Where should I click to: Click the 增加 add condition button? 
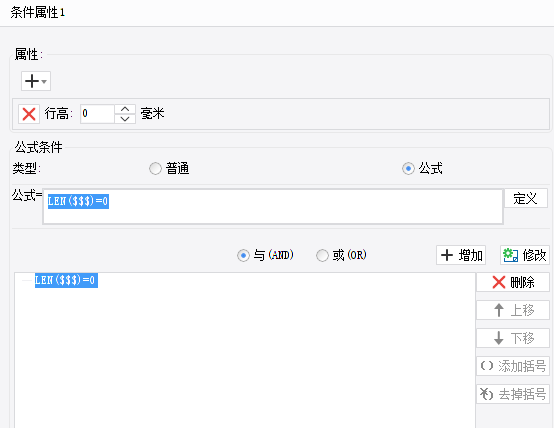(461, 255)
